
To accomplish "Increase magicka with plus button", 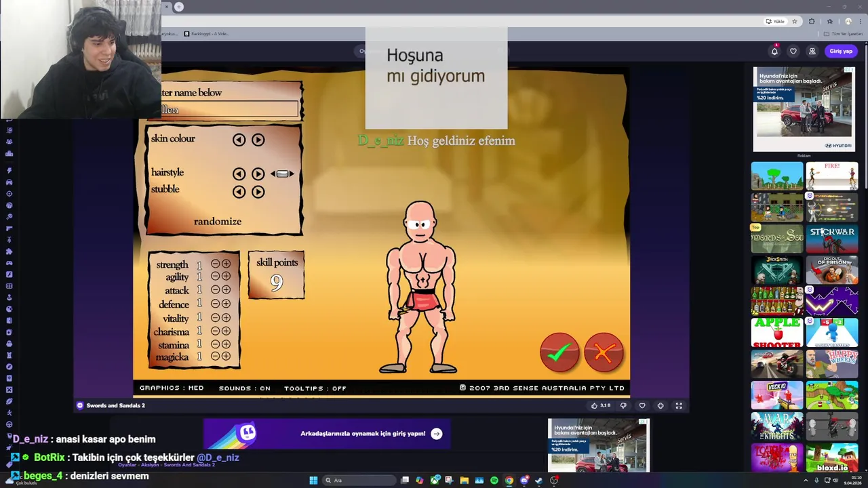I will pos(226,356).
